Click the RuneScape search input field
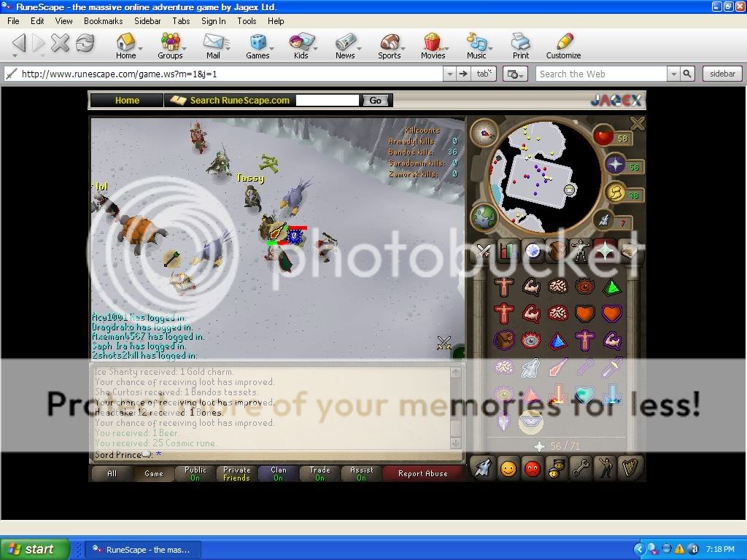The height and width of the screenshot is (560, 747). pyautogui.click(x=327, y=100)
